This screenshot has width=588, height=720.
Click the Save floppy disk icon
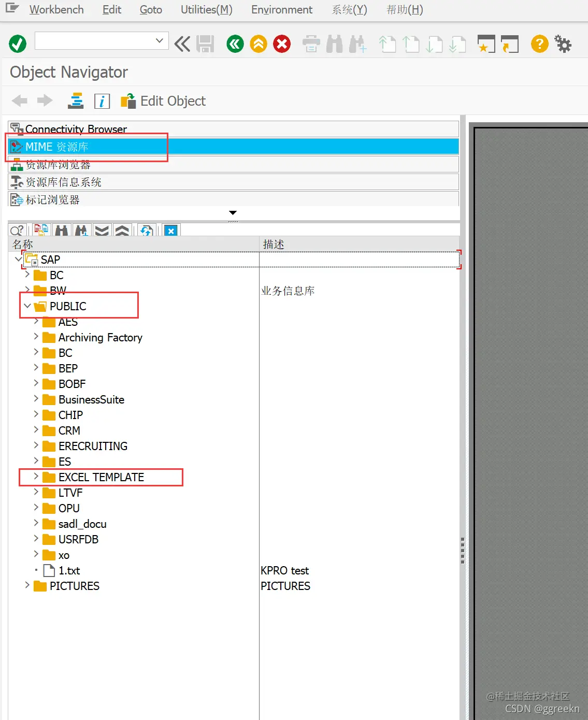pyautogui.click(x=205, y=44)
